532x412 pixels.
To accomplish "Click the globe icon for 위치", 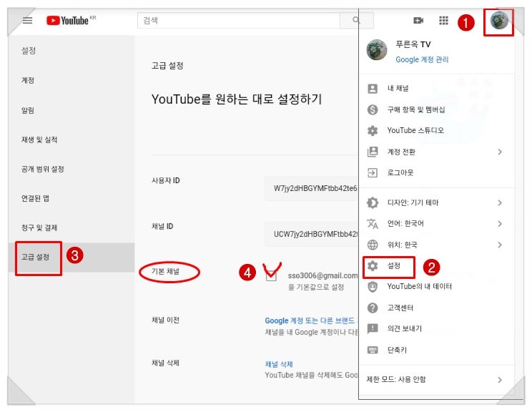I will tap(373, 245).
